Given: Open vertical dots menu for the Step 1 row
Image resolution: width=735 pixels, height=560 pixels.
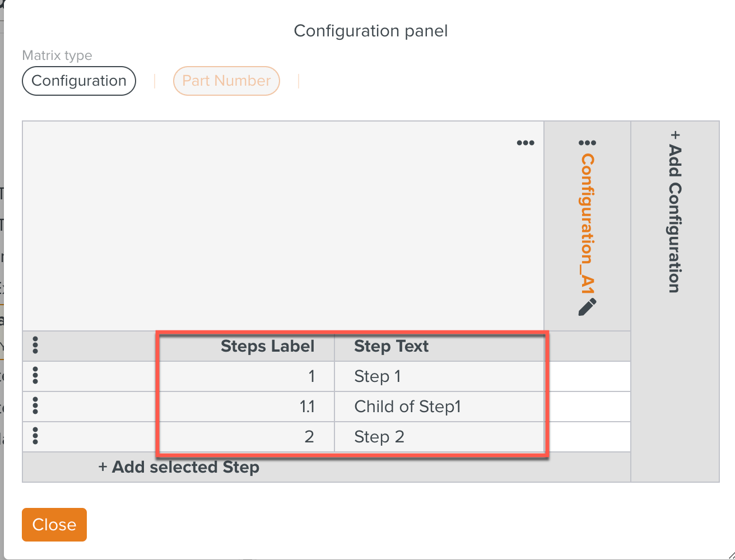Looking at the screenshot, I should point(35,376).
